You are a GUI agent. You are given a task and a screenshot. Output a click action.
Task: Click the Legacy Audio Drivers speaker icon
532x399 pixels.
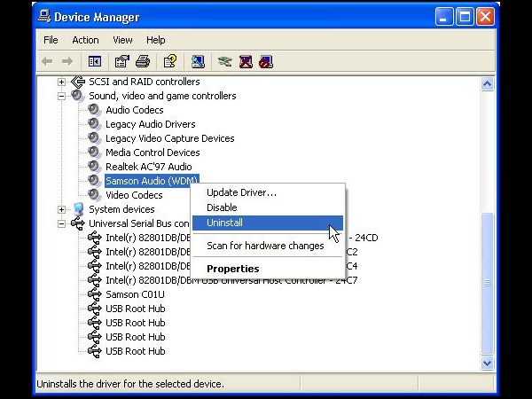click(x=94, y=124)
